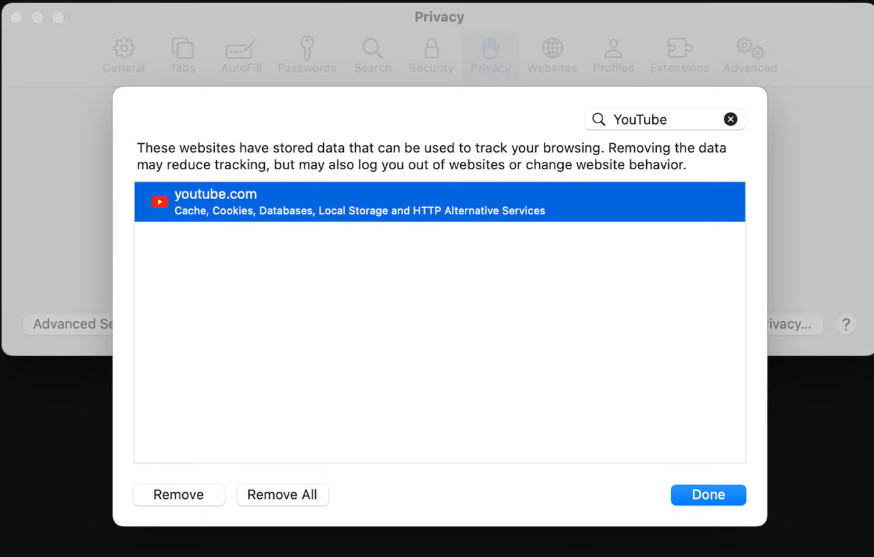Open the help question mark button
Image resolution: width=874 pixels, height=557 pixels.
(846, 324)
